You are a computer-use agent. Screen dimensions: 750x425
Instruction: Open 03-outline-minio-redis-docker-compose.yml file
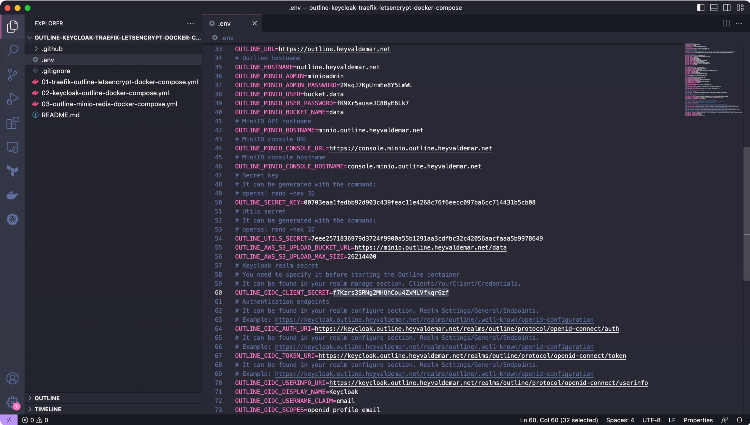coord(114,104)
